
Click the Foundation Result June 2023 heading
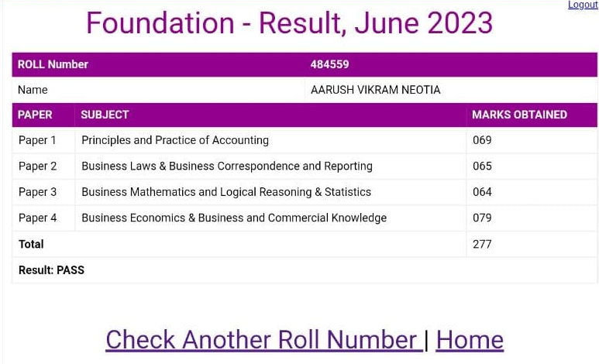(x=289, y=23)
